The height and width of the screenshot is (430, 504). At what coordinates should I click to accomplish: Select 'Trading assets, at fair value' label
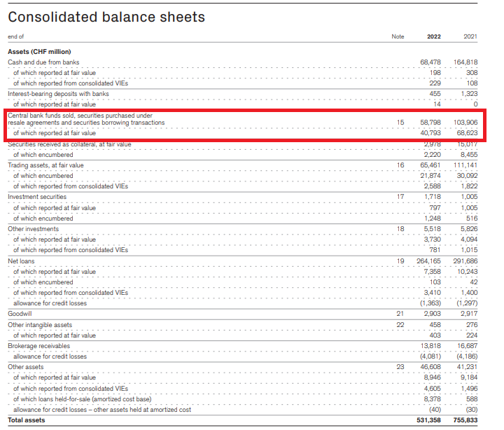tap(45, 165)
